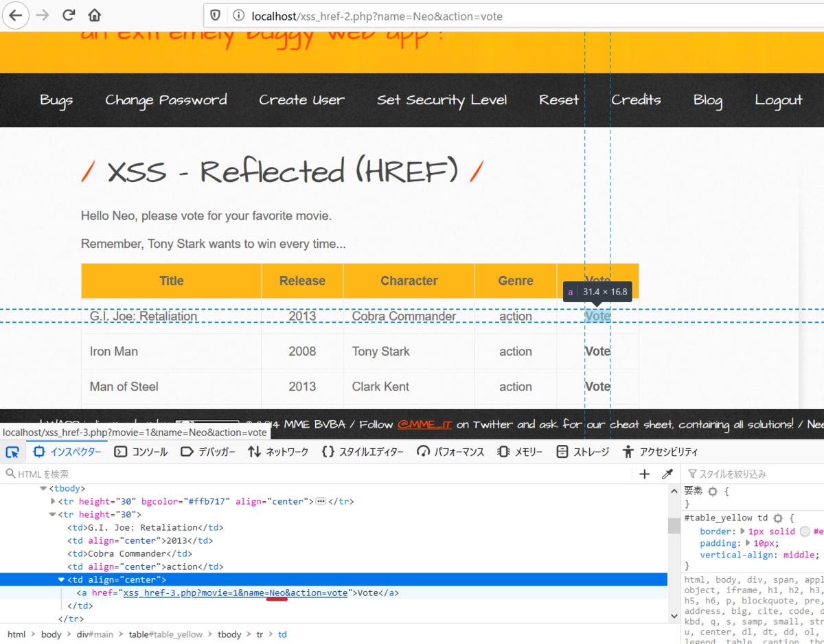The image size is (824, 644).
Task: Switch to the メモリー tab
Action: (x=520, y=452)
